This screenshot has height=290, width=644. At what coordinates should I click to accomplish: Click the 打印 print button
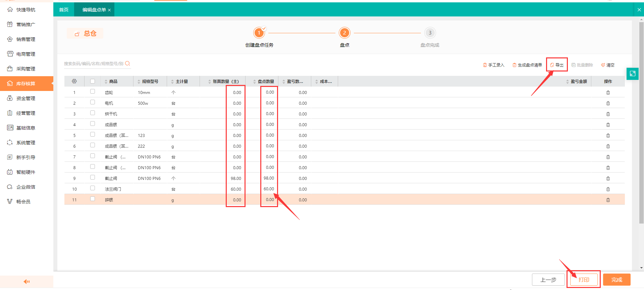(584, 280)
